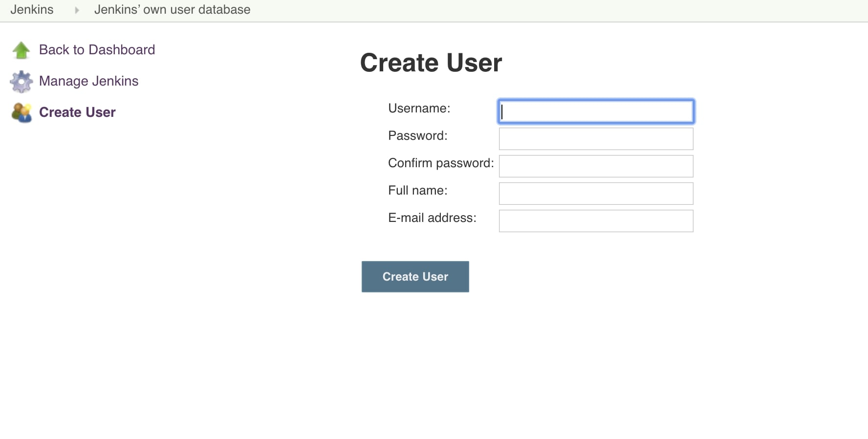Screen dimensions: 868x439
Task: Open the Manage Jenkins link
Action: click(x=88, y=81)
